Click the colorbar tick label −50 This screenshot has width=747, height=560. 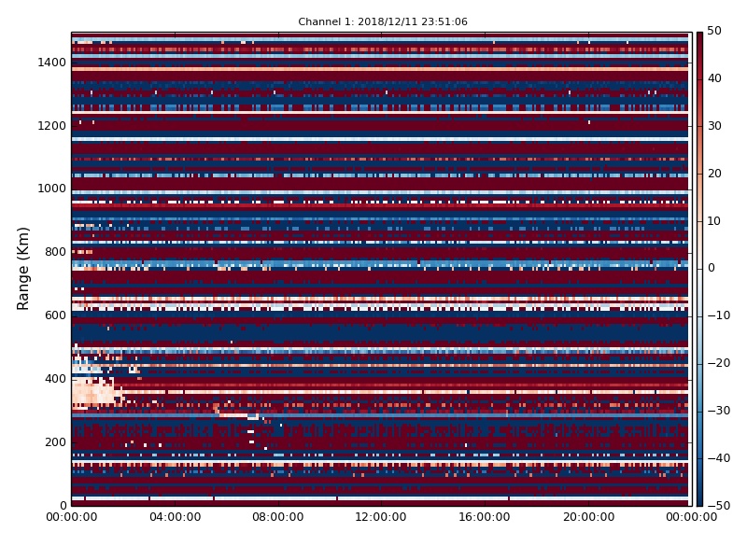[x=718, y=506]
